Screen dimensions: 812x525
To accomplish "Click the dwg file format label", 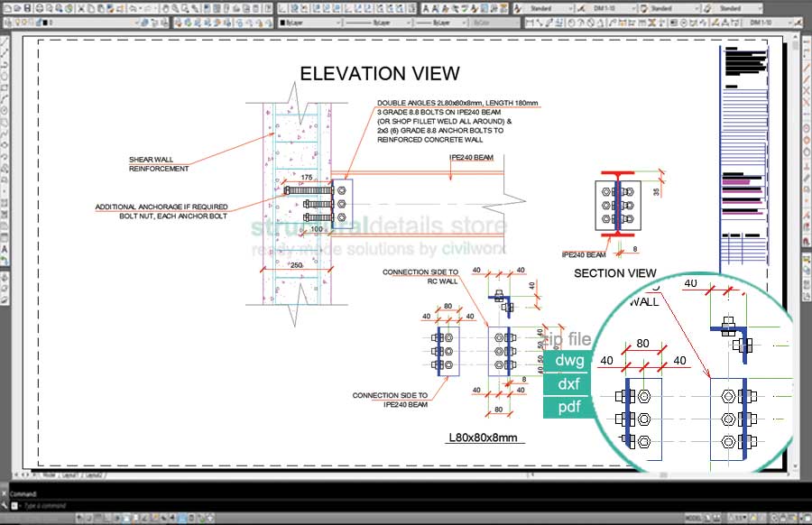I will click(x=569, y=362).
